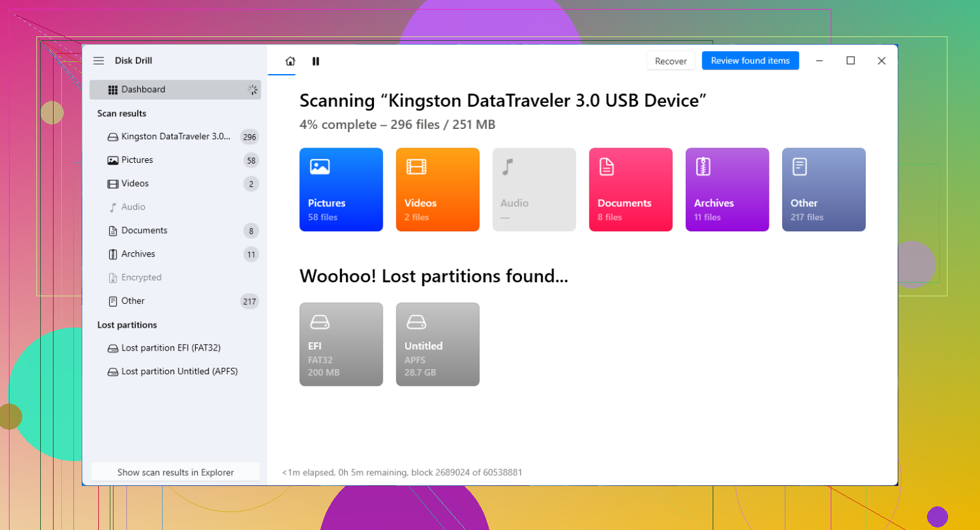This screenshot has width=980, height=530.
Task: Click the Scan results section header
Action: [122, 114]
